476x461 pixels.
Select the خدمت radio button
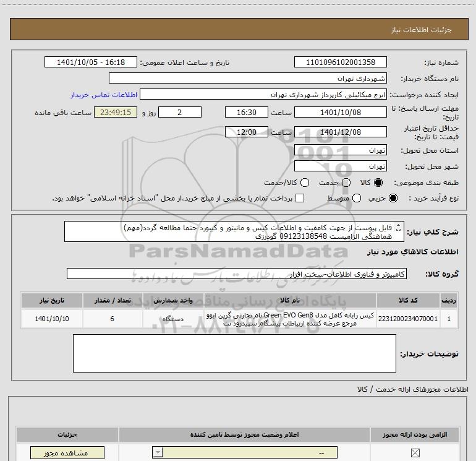pos(346,183)
